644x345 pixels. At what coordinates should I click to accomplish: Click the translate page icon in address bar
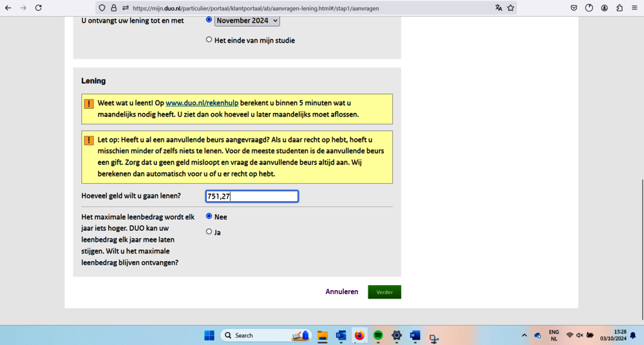498,8
